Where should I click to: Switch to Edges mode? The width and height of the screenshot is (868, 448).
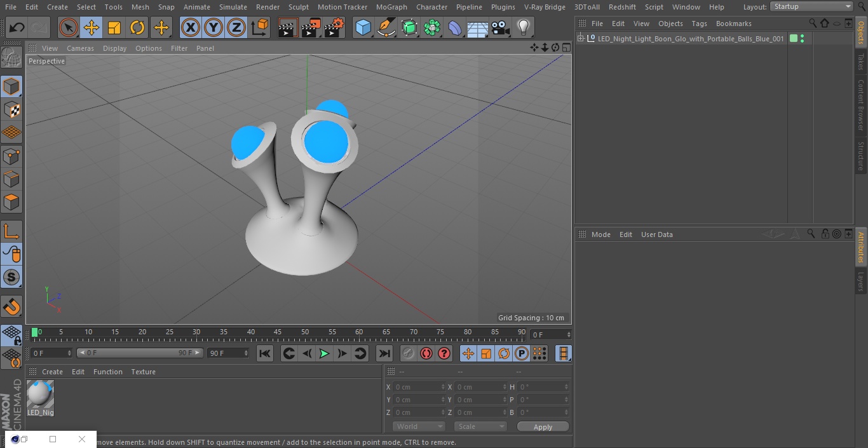point(11,179)
